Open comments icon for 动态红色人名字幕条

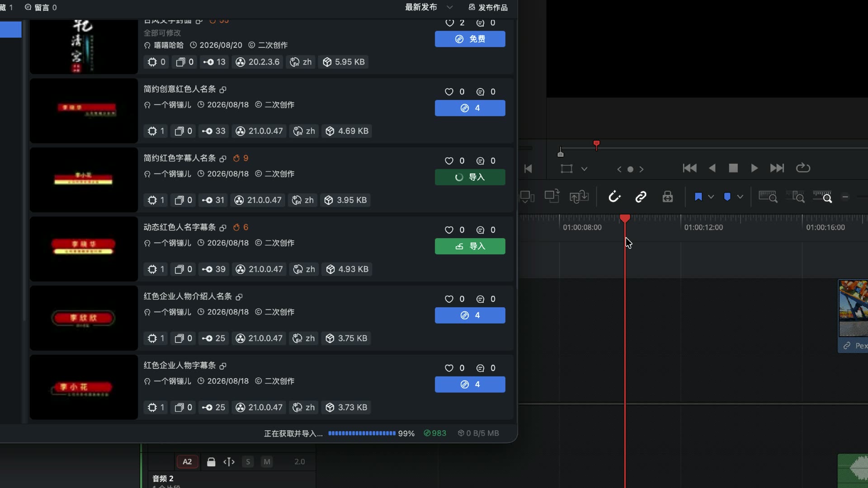480,230
